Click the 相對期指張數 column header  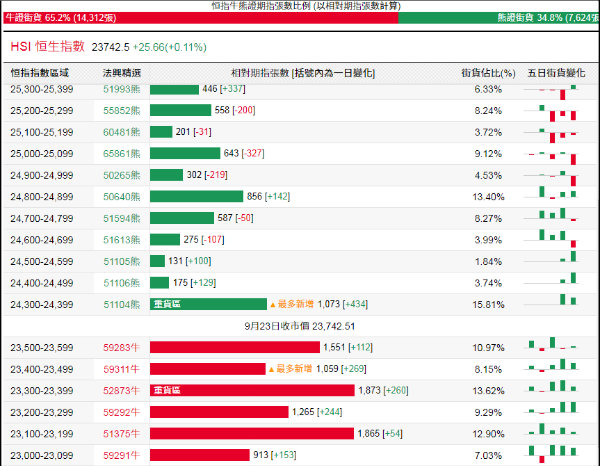[303, 73]
